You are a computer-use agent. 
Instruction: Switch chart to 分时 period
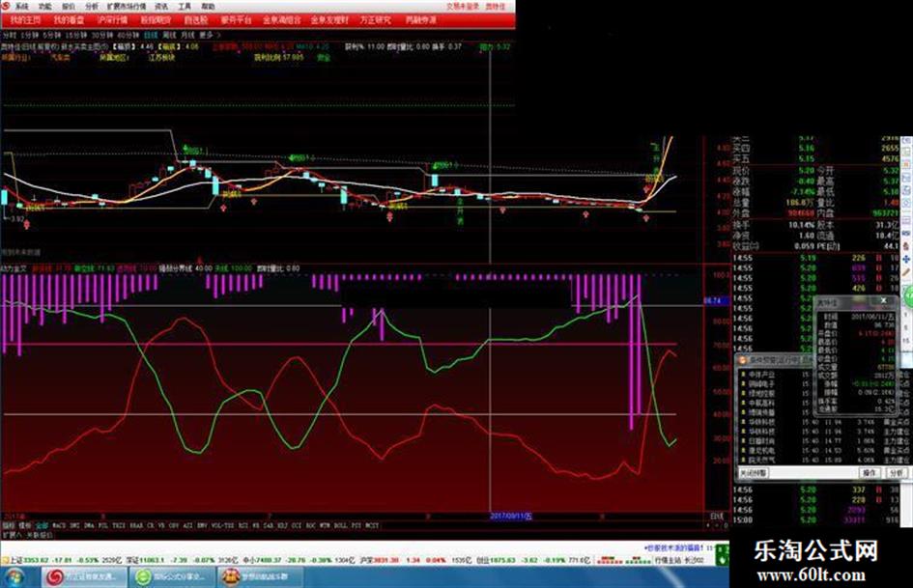(10, 35)
